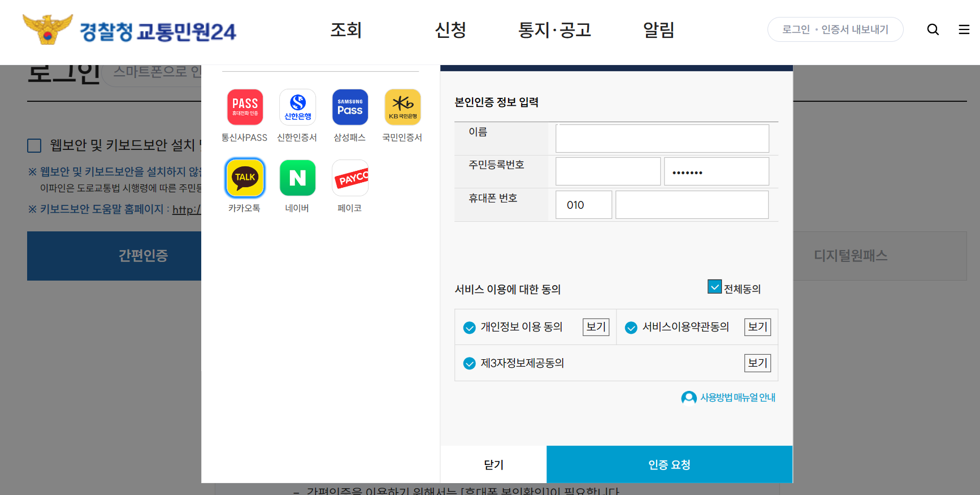Viewport: 980px width, 495px height.
Task: Choose the KB 국민인증서 icon
Action: point(402,107)
